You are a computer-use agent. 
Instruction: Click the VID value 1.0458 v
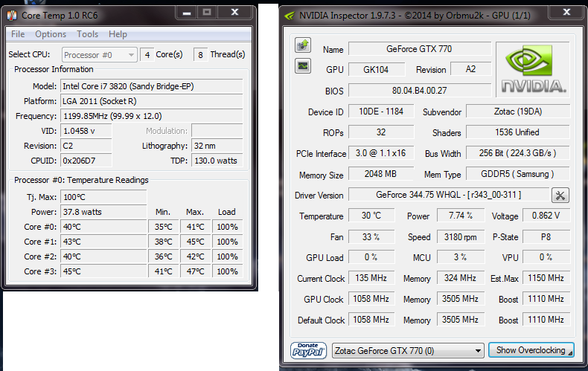click(86, 131)
